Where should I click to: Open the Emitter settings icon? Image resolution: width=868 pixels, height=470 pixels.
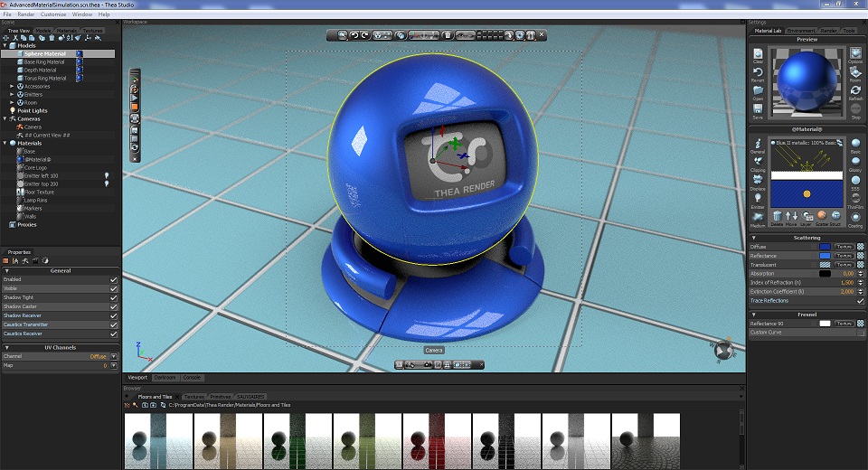(x=758, y=198)
